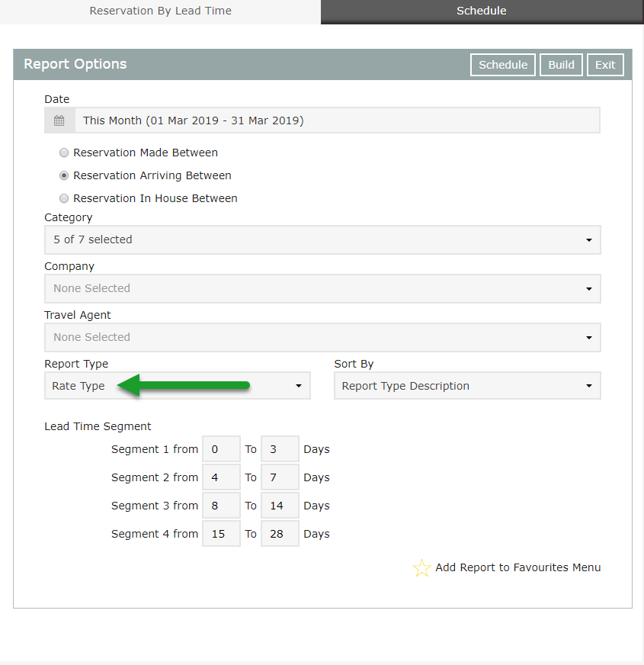Open the Sort By dropdown
The height and width of the screenshot is (665, 644).
click(x=468, y=386)
